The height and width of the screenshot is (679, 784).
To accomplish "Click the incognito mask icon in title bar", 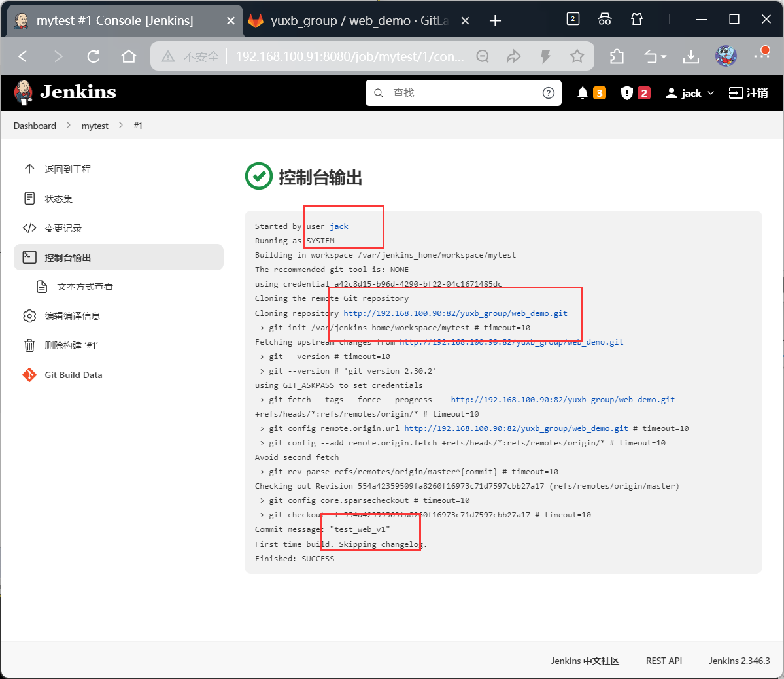I will point(604,19).
